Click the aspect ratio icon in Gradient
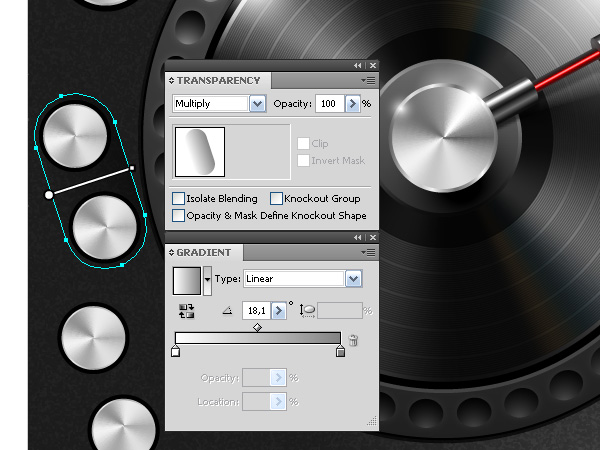The width and height of the screenshot is (600, 450). coord(307,310)
